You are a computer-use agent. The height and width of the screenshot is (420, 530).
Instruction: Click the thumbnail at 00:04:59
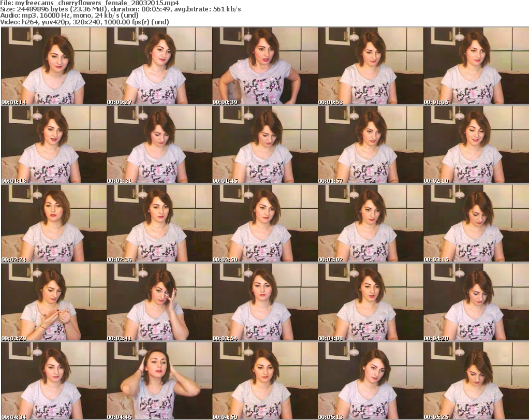(x=265, y=381)
